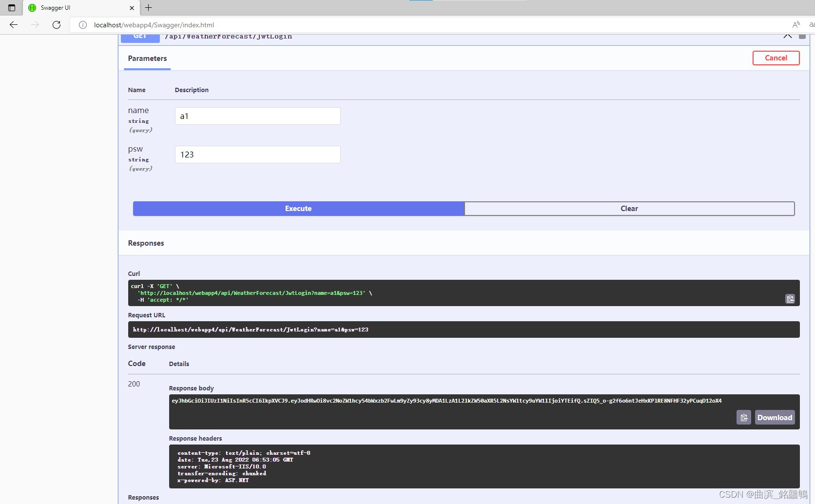Viewport: 815px width, 504px height.
Task: Click the name parameter input field
Action: click(x=257, y=116)
